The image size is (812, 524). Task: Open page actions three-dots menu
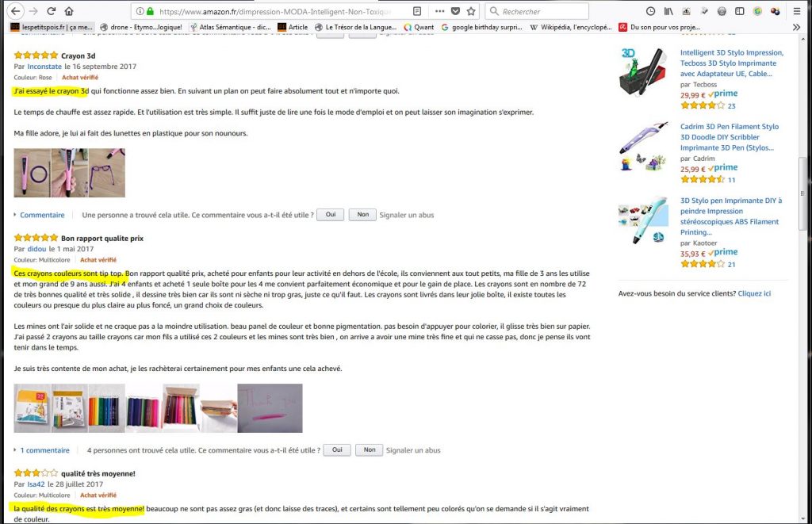[439, 11]
